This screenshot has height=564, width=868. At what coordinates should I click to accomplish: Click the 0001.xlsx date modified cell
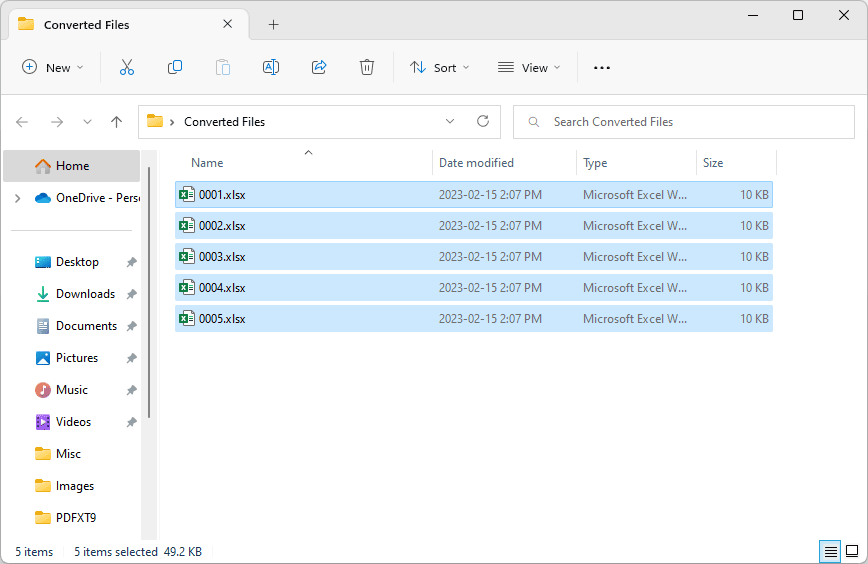pyautogui.click(x=490, y=195)
